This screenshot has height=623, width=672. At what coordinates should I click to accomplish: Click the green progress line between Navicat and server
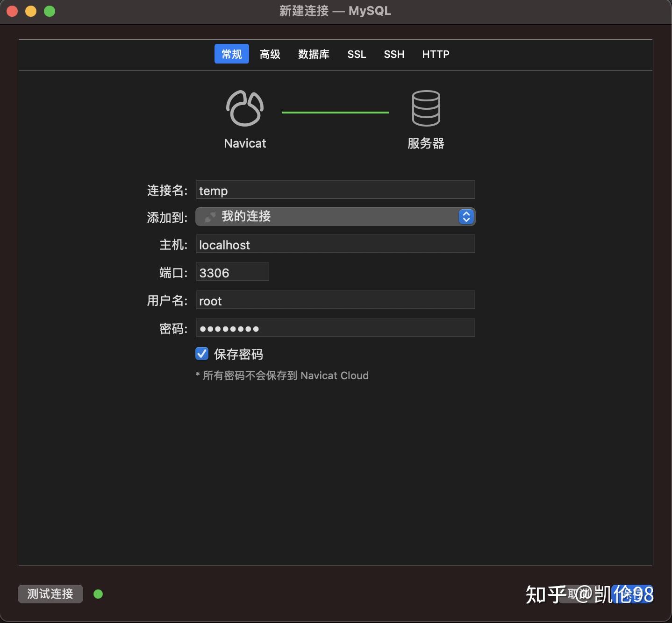tap(335, 112)
